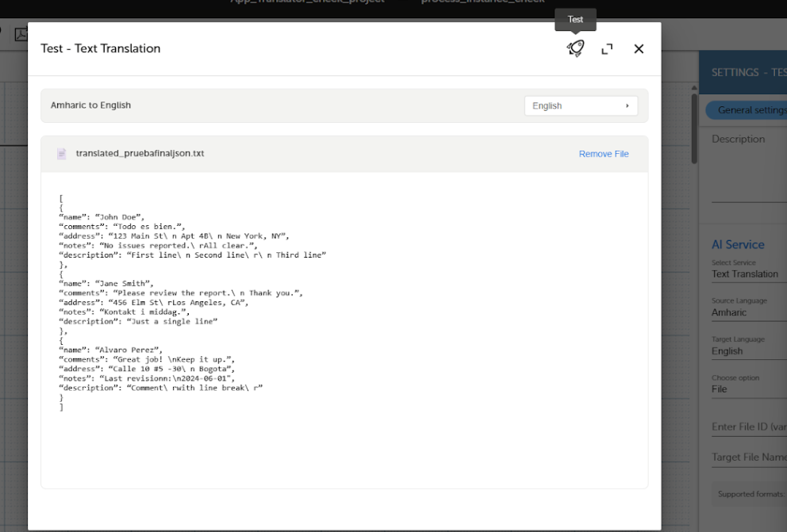Click the AI Service heading
Image resolution: width=787 pixels, height=532 pixels.
tap(738, 245)
